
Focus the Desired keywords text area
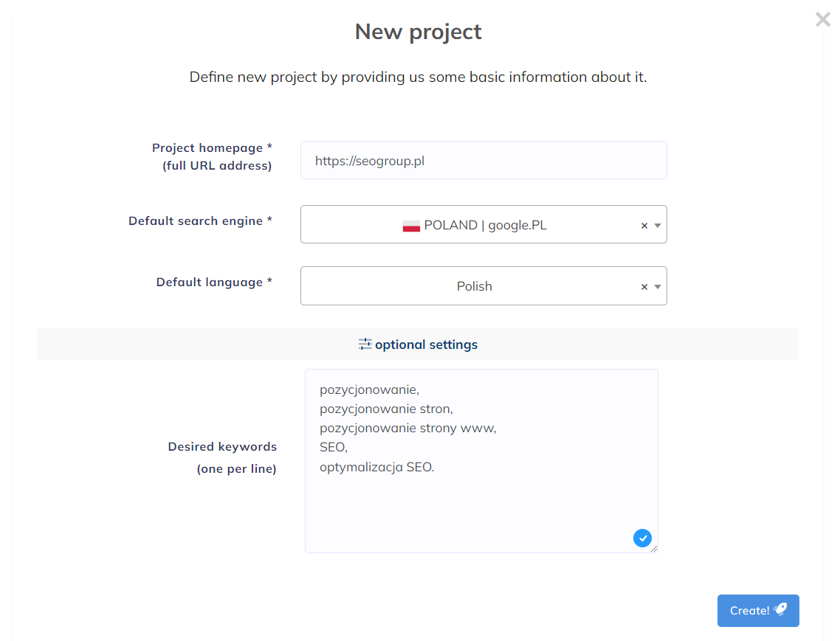[481, 460]
